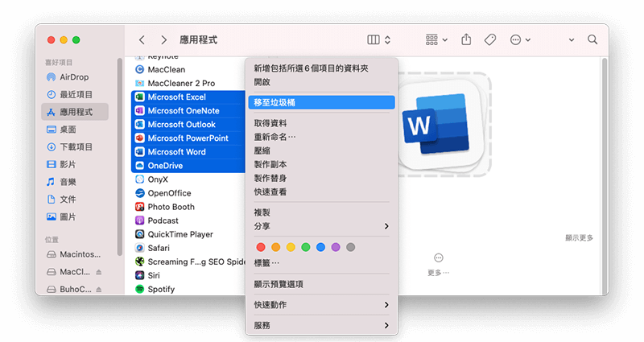644x342 pixels.
Task: Apply the red tag color
Action: pyautogui.click(x=260, y=247)
